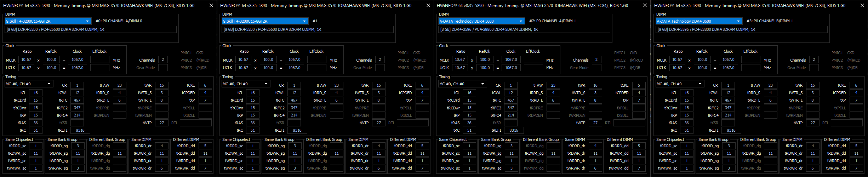Select the CR value 1 in the DIMM #1 window
Image resolution: width=868 pixels, height=177 pixels.
click(x=294, y=85)
